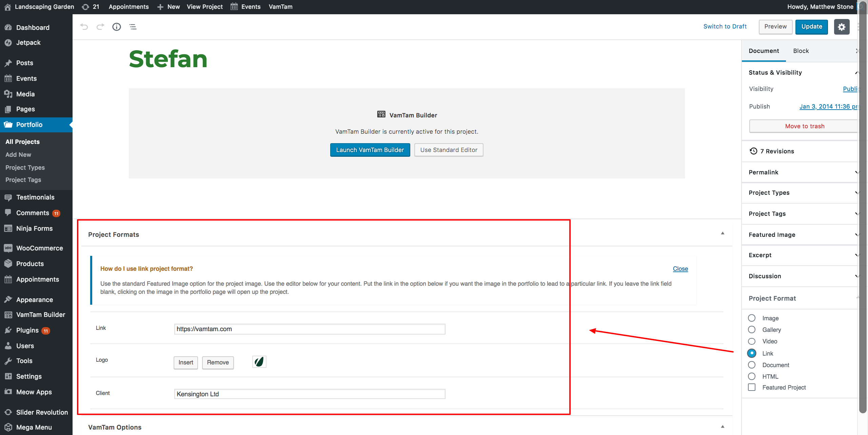The width and height of the screenshot is (868, 435).
Task: Click the Launch VamTam Builder button
Action: click(x=370, y=150)
